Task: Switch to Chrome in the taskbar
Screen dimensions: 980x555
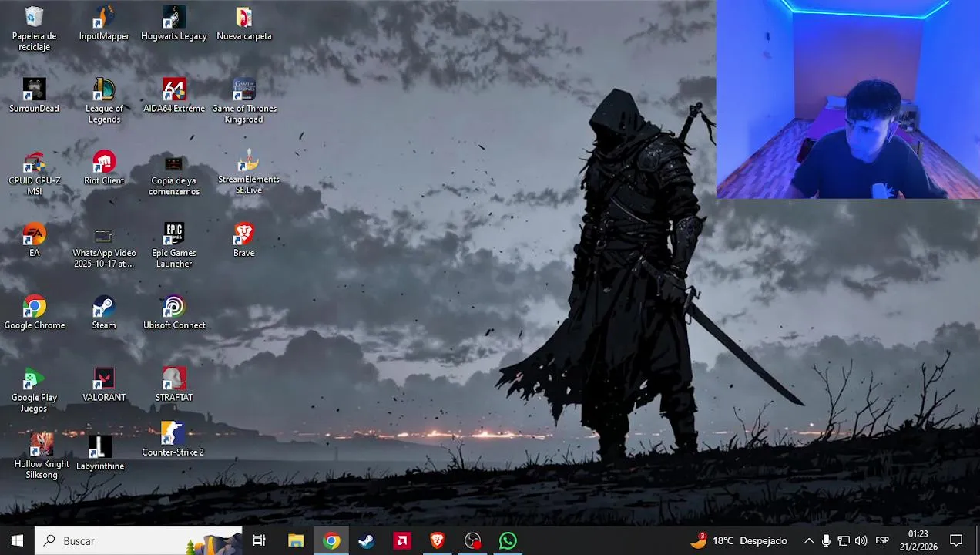Action: 331,541
